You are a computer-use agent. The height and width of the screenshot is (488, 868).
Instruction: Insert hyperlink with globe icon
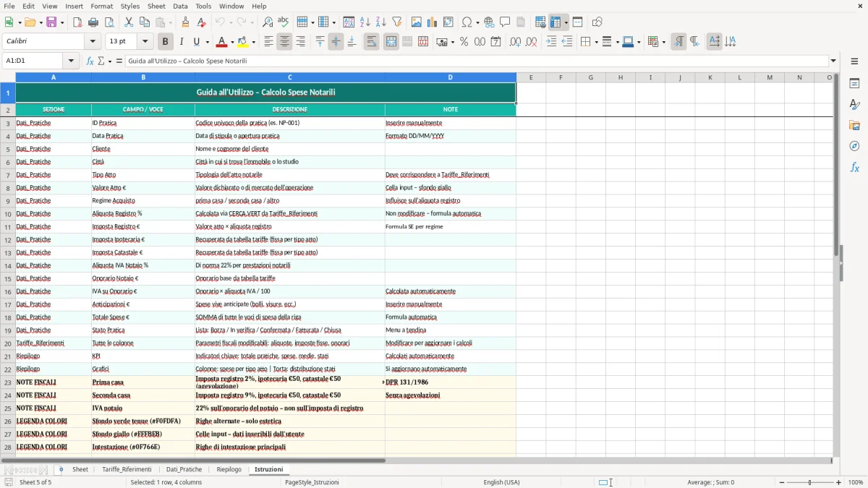click(x=489, y=22)
